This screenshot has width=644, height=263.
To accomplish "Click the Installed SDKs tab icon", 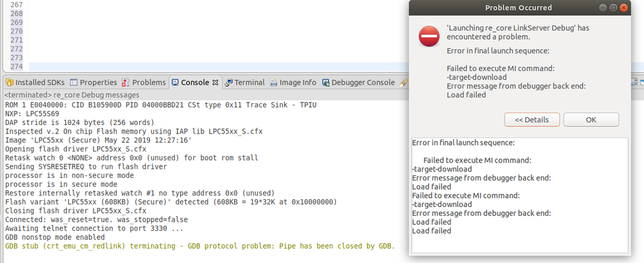I will tap(9, 83).
